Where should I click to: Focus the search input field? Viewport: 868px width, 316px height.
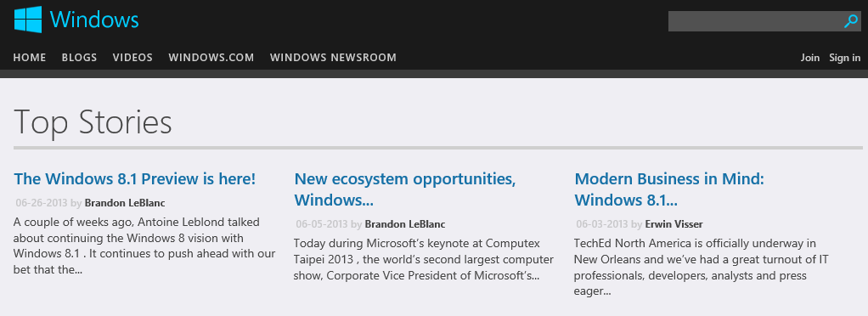755,21
